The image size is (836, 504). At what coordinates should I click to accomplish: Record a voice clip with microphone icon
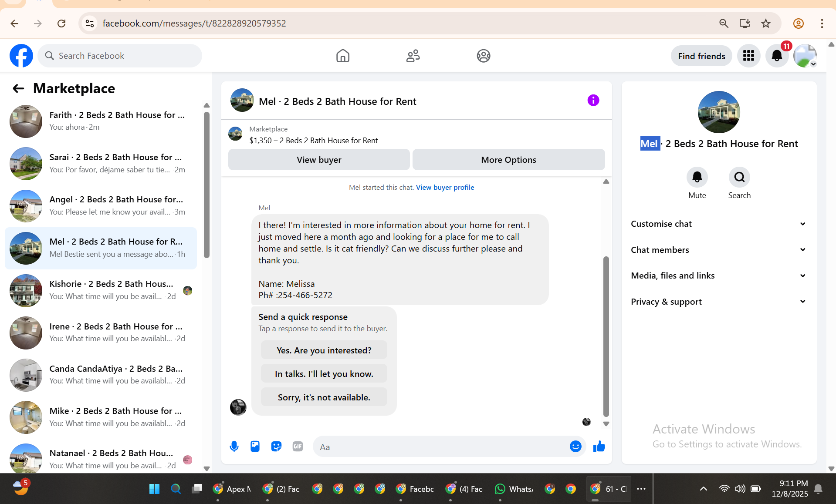coord(234,447)
